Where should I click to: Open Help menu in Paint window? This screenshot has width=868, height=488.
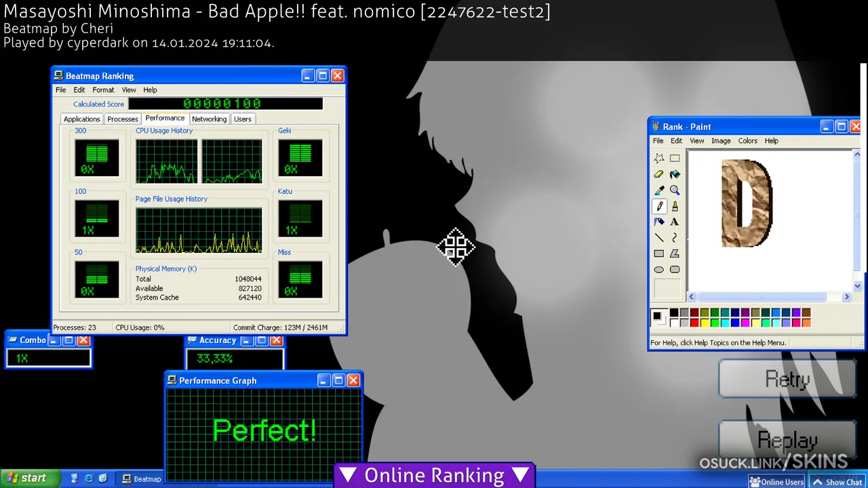771,141
